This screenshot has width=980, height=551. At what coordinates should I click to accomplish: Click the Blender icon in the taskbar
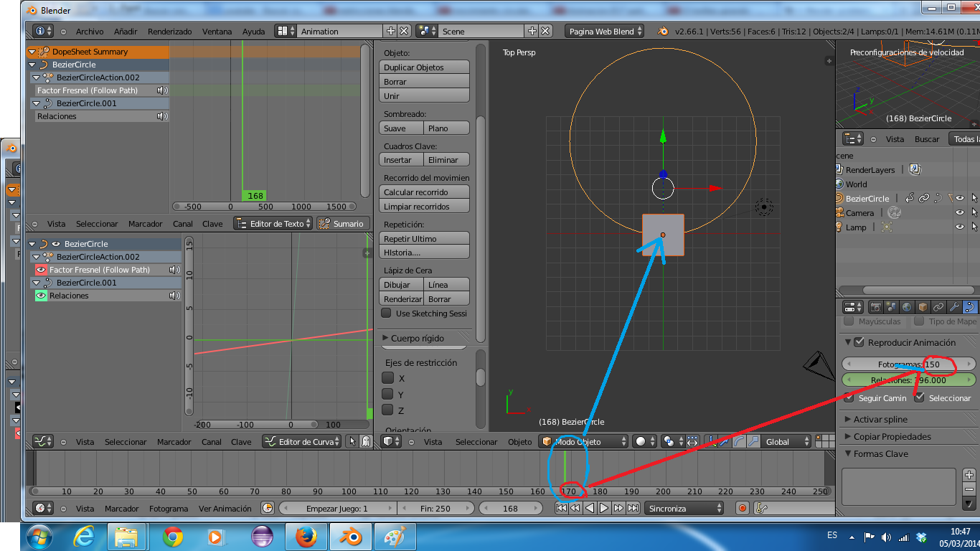[351, 537]
